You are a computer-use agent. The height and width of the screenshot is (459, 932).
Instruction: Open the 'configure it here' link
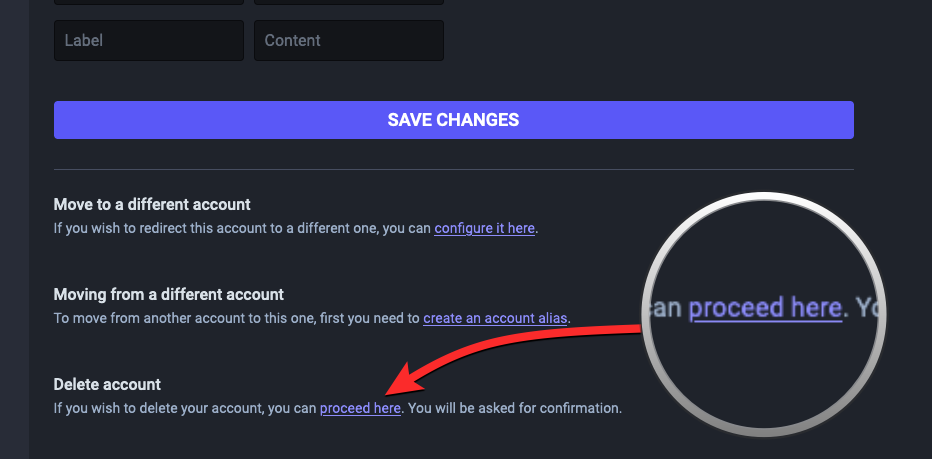[x=484, y=228]
